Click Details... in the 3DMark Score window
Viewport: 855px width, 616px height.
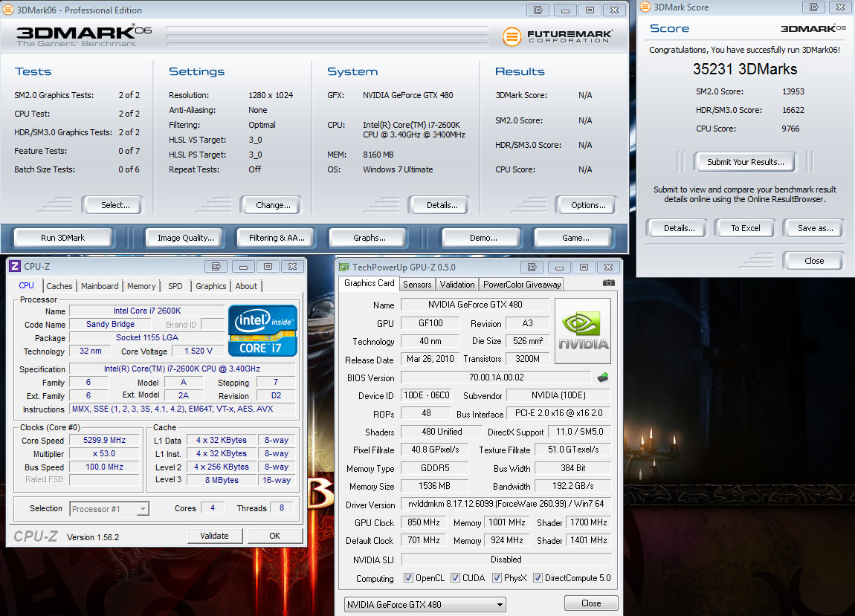tap(679, 228)
